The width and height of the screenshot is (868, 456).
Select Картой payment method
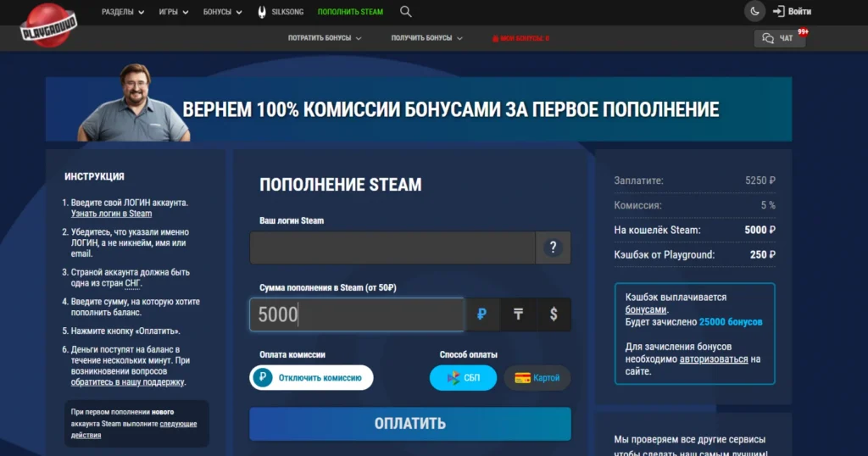click(537, 377)
